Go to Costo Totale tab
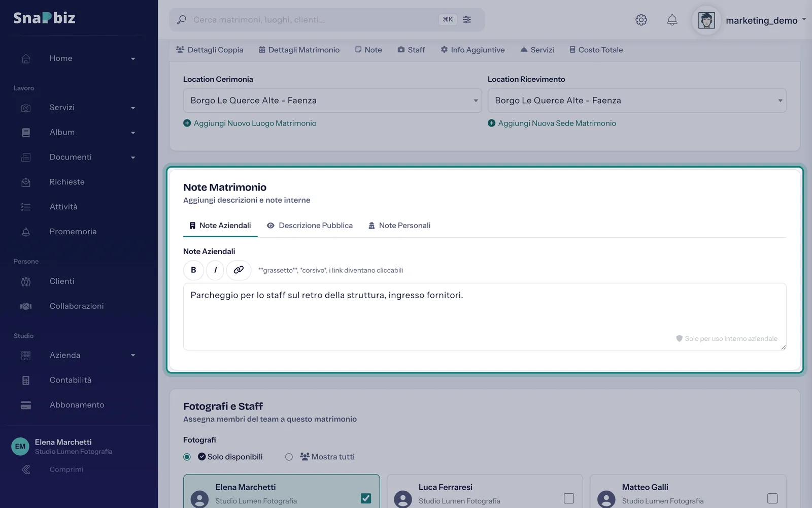 point(596,50)
